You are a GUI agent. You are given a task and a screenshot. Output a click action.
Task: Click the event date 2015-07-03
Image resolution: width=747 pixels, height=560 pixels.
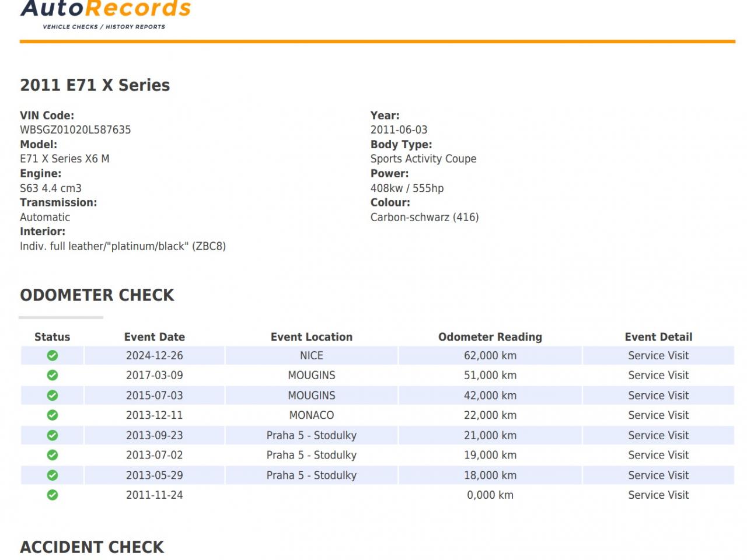[x=155, y=395]
